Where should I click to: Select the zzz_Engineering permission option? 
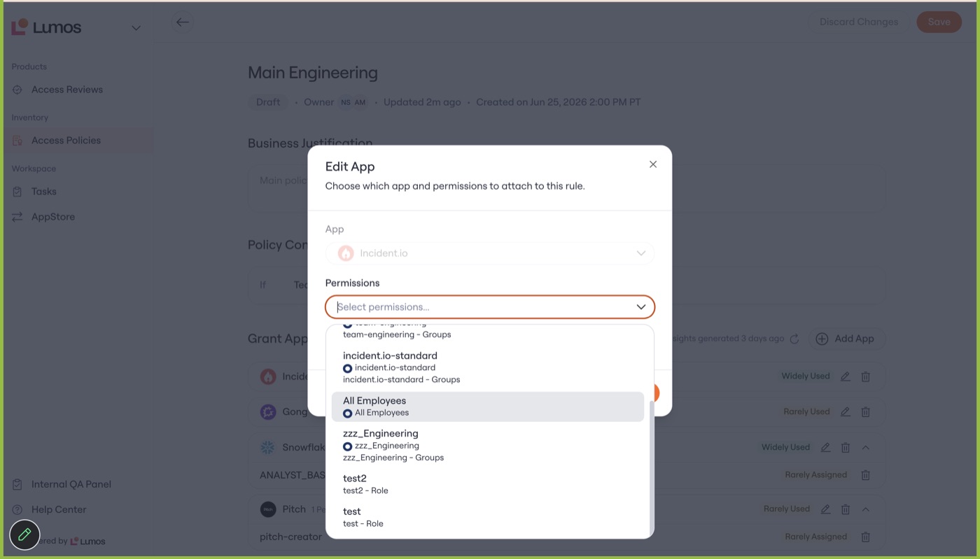[x=488, y=446]
